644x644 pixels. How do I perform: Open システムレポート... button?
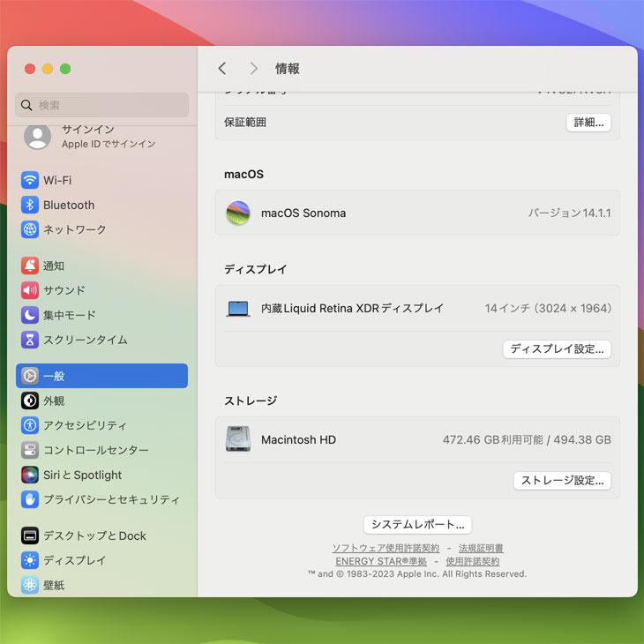point(417,525)
